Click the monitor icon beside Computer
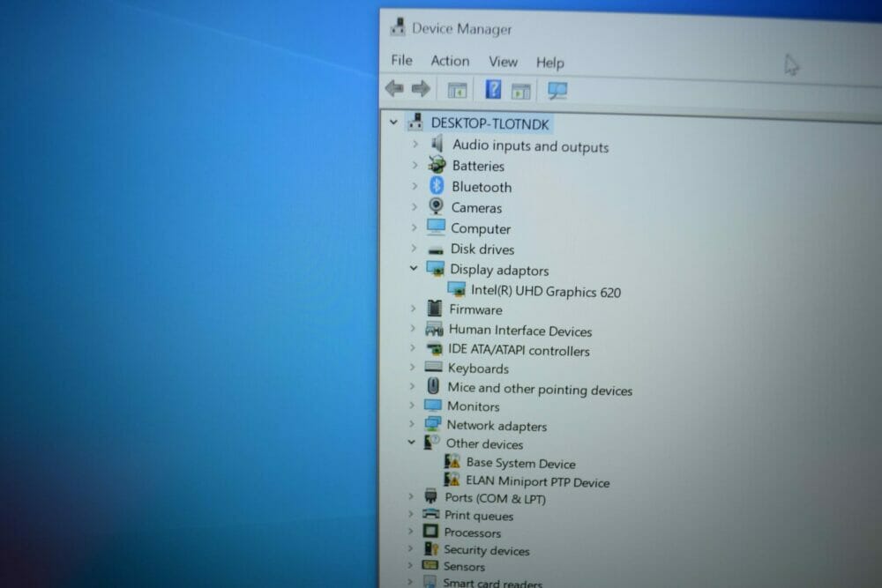Viewport: 882px width, 588px height. pos(436,227)
